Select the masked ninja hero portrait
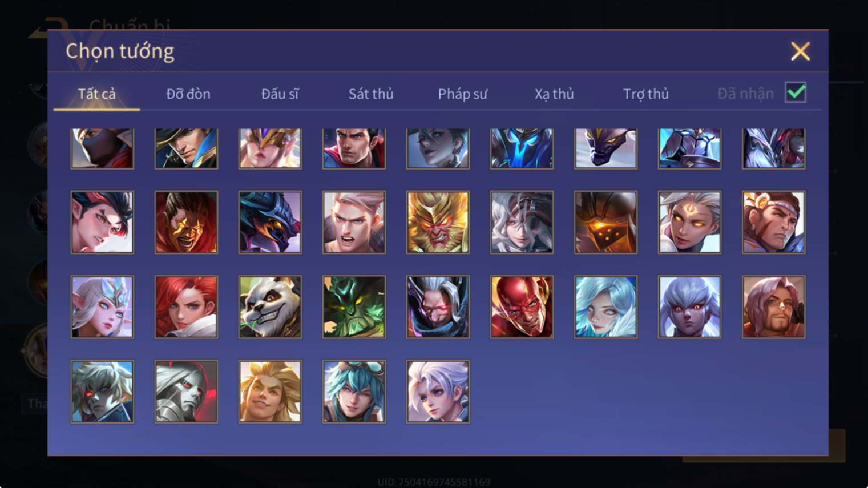Viewport: 868px width, 488px height. pos(102,148)
